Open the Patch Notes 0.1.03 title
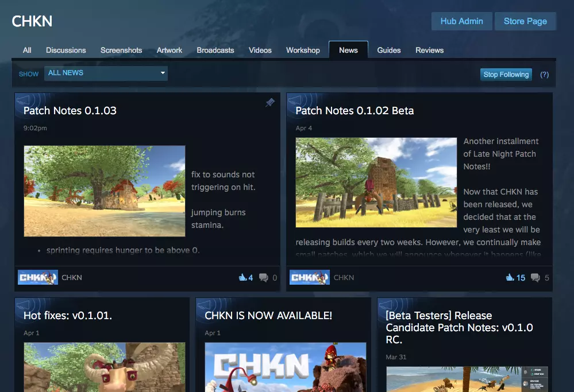 [70, 111]
